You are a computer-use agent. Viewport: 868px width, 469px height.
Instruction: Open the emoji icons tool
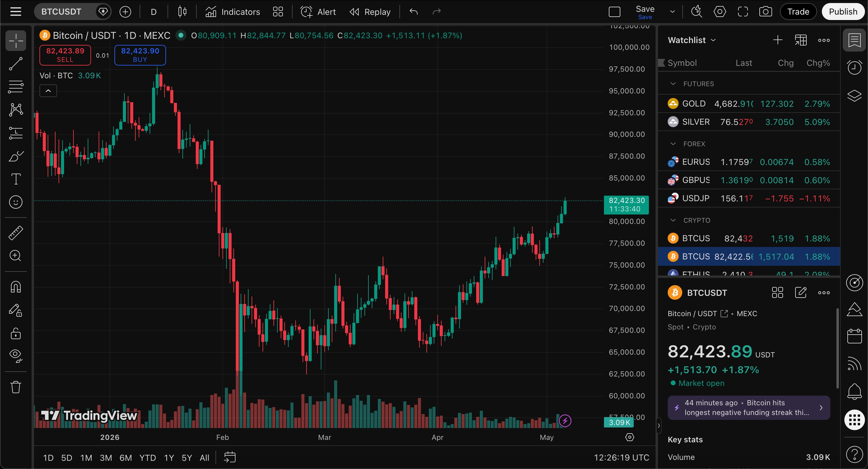point(15,202)
